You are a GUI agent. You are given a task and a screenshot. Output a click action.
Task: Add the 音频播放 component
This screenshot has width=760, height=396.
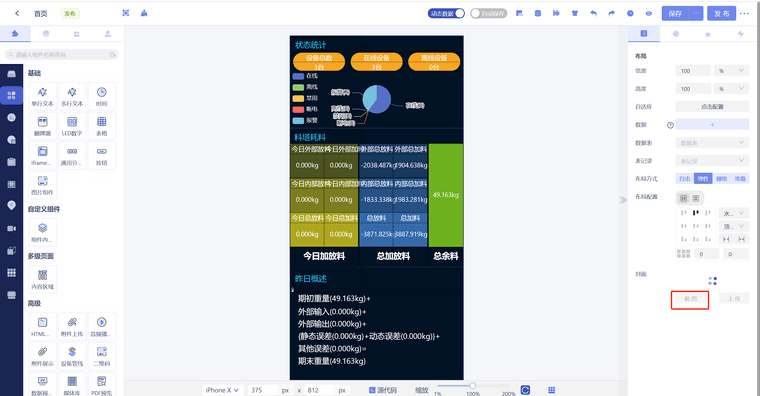102,326
